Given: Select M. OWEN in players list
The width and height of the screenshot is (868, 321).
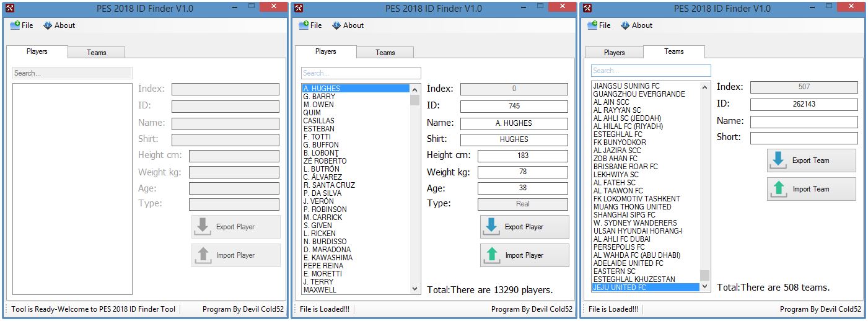Looking at the screenshot, I should [356, 105].
